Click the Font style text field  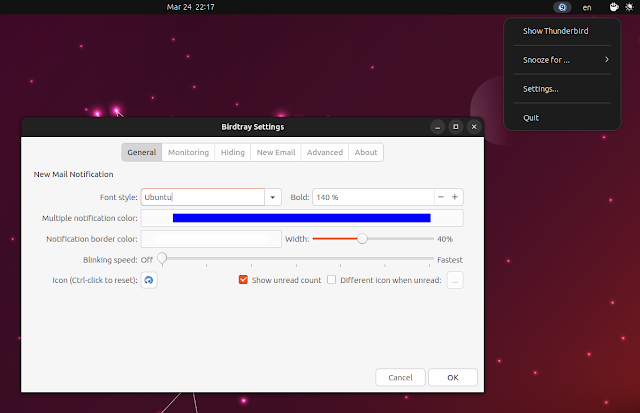coord(203,198)
